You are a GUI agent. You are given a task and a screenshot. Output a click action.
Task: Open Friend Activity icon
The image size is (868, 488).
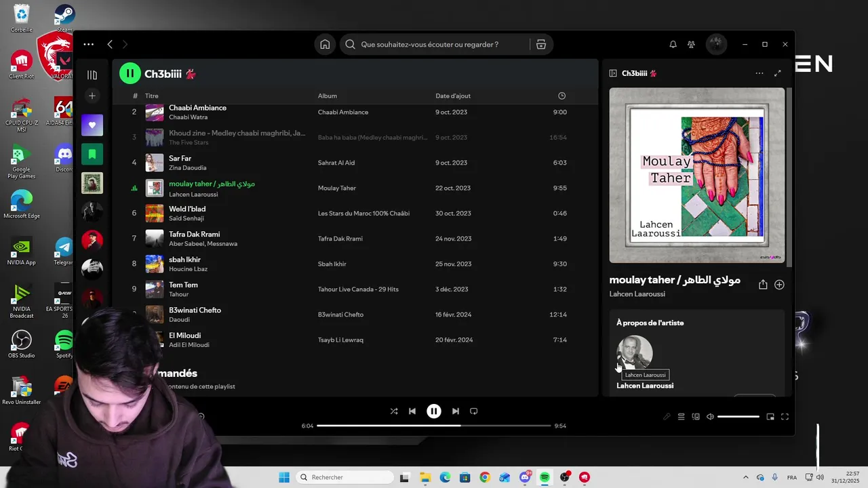[691, 45]
